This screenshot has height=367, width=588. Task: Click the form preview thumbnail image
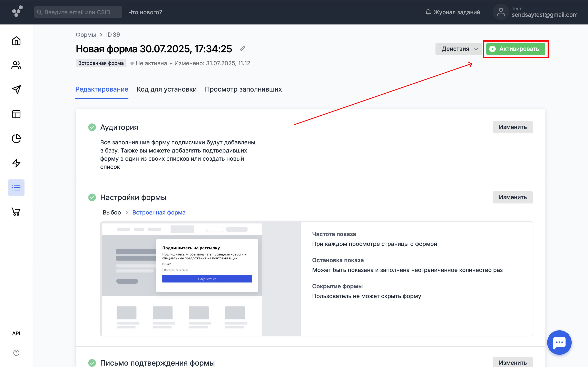pos(182,279)
